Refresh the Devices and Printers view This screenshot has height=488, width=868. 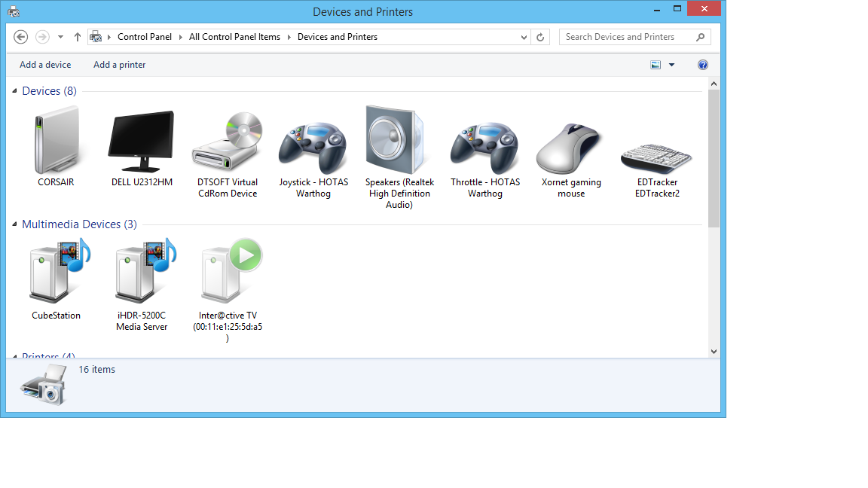pyautogui.click(x=540, y=37)
